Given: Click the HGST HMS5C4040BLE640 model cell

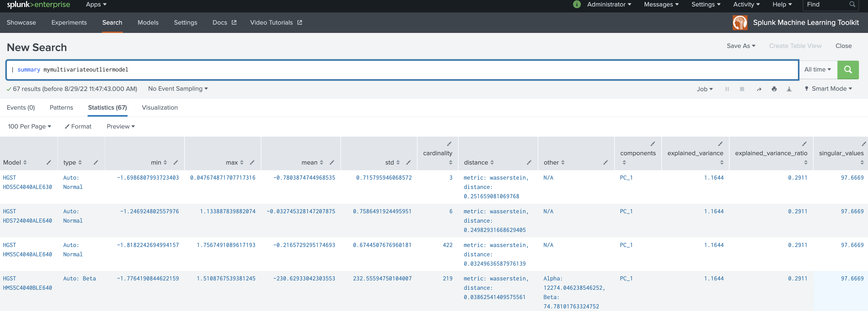Looking at the screenshot, I should [x=27, y=283].
